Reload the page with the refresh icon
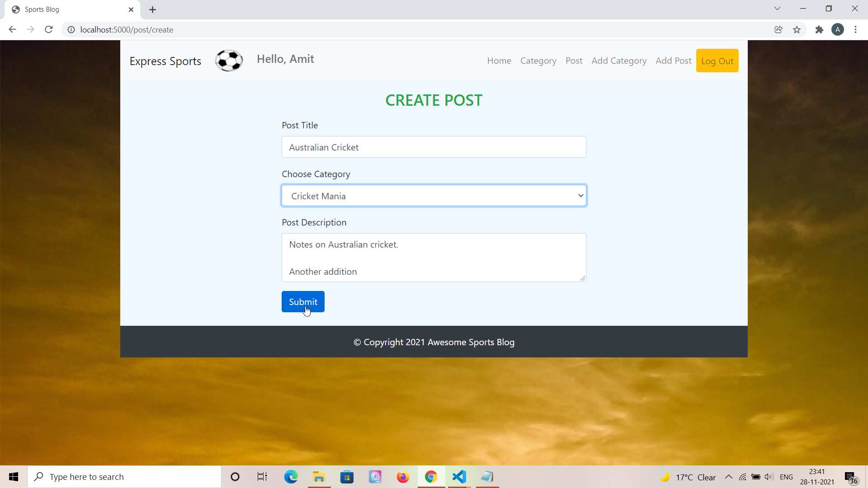This screenshot has width=868, height=488. [x=49, y=30]
